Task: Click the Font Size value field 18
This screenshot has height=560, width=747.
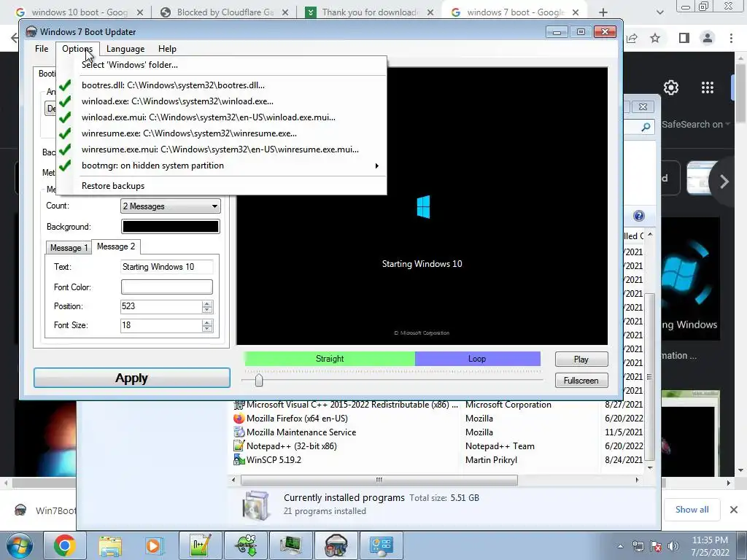Action: [161, 325]
